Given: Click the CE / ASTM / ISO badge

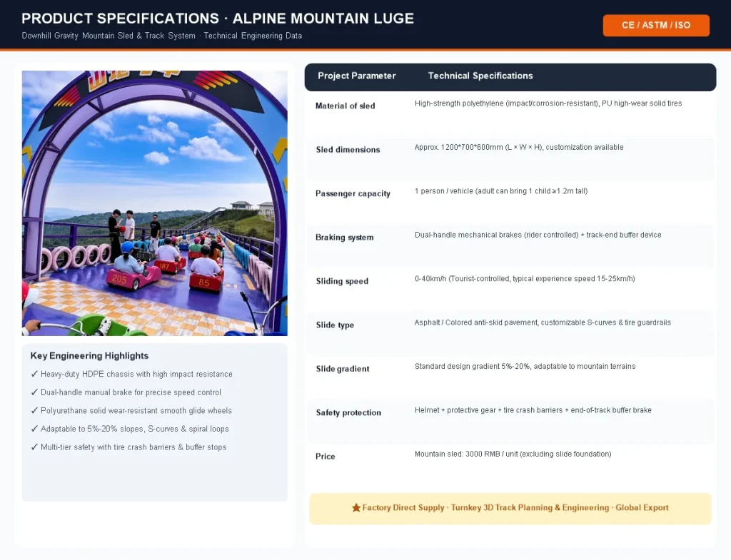Looking at the screenshot, I should (656, 25).
